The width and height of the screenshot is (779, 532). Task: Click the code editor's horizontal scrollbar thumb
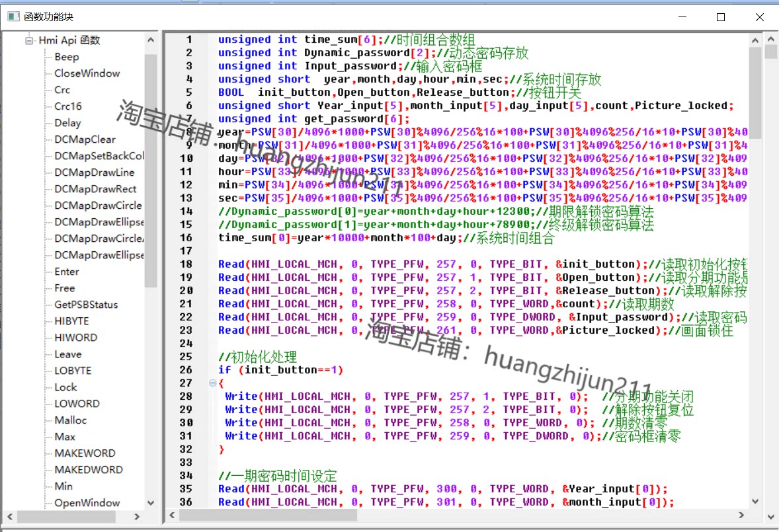point(268,515)
